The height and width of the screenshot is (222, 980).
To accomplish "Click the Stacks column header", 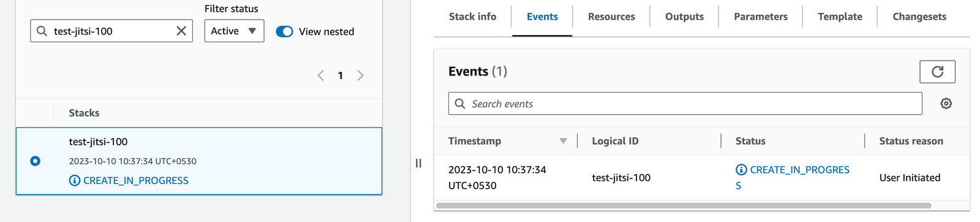I will point(84,113).
